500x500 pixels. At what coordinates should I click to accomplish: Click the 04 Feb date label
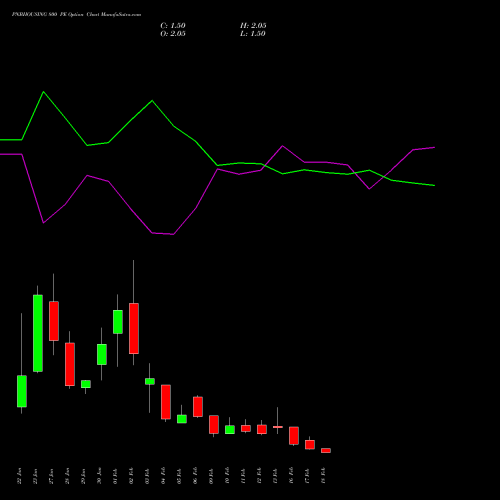pyautogui.click(x=163, y=476)
